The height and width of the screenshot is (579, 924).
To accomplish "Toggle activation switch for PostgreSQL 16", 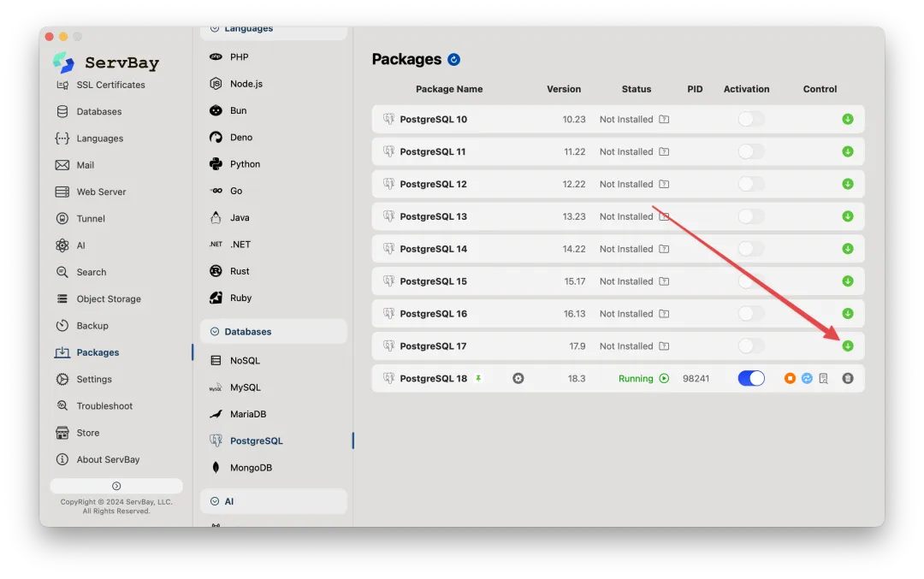I will pyautogui.click(x=751, y=313).
